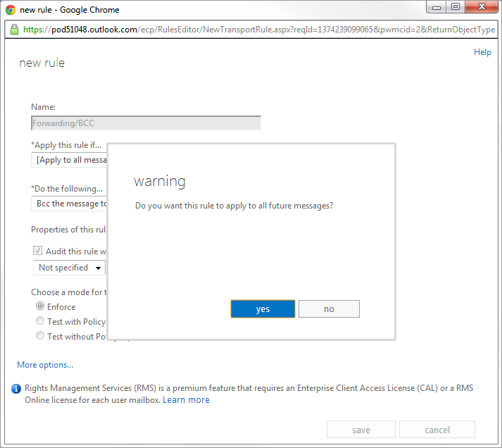Select Test with Policy Tips radio button
502x448 pixels.
point(40,321)
